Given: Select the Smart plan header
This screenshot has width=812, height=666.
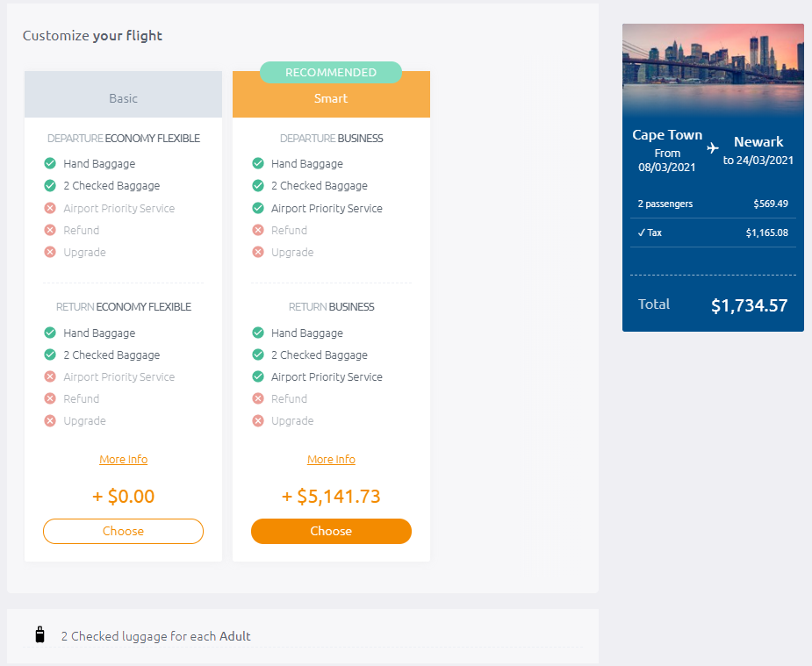Looking at the screenshot, I should tap(331, 98).
